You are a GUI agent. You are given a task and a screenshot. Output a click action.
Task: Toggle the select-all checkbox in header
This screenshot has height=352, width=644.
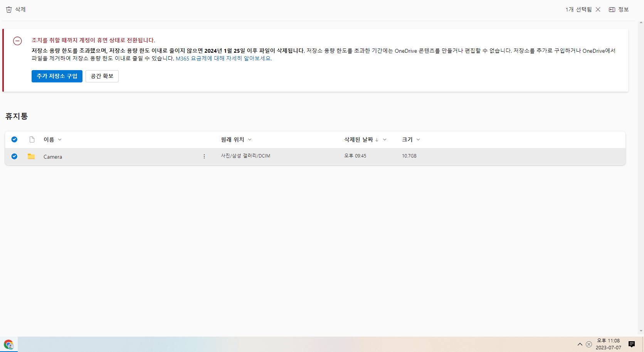click(14, 139)
